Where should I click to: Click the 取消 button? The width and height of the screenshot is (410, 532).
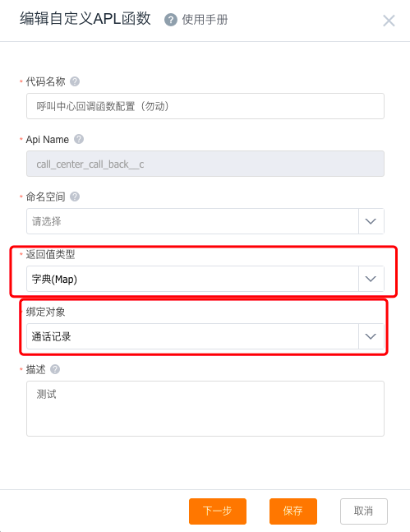click(363, 511)
